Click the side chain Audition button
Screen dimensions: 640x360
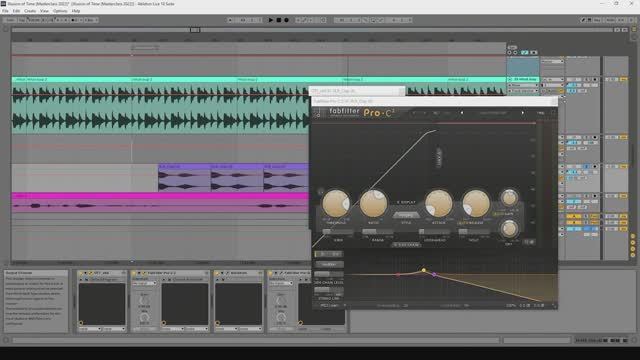click(x=329, y=264)
